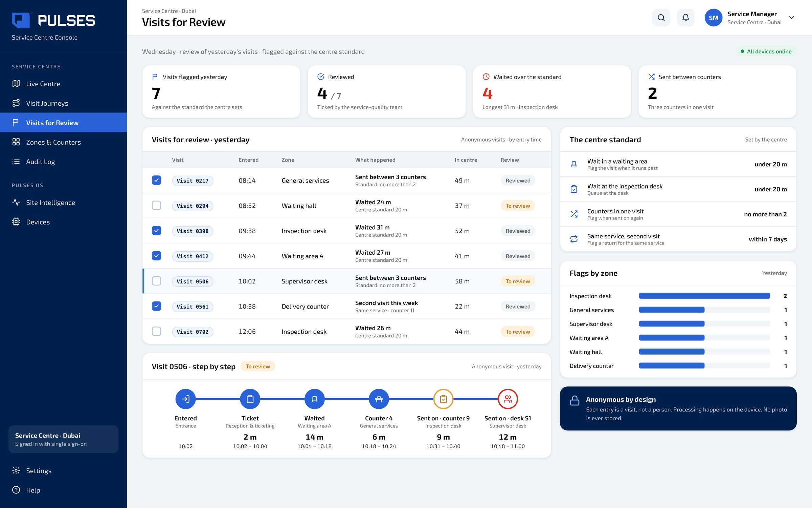
Task: Open the Waited over the standard card
Action: pyautogui.click(x=552, y=92)
